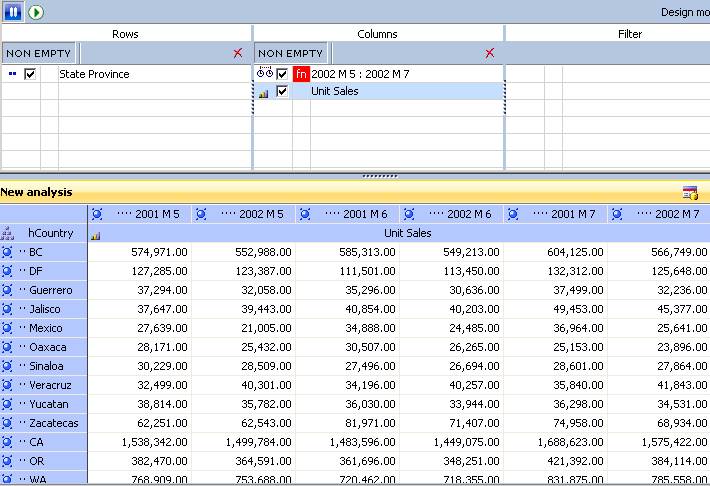This screenshot has width=710, height=486.
Task: Click the time dimension icon in Columns
Action: click(265, 74)
